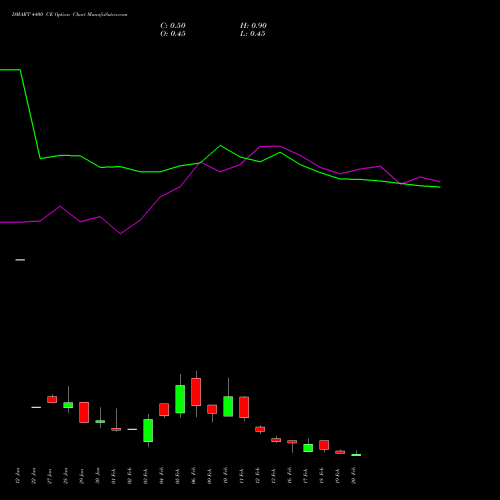Click the green line's peak near 09 Feb
The image size is (500, 500).
click(x=220, y=146)
